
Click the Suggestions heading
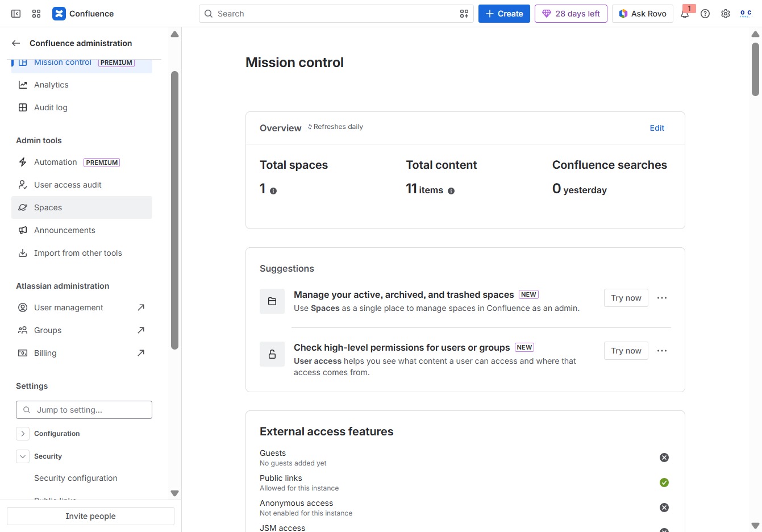287,268
